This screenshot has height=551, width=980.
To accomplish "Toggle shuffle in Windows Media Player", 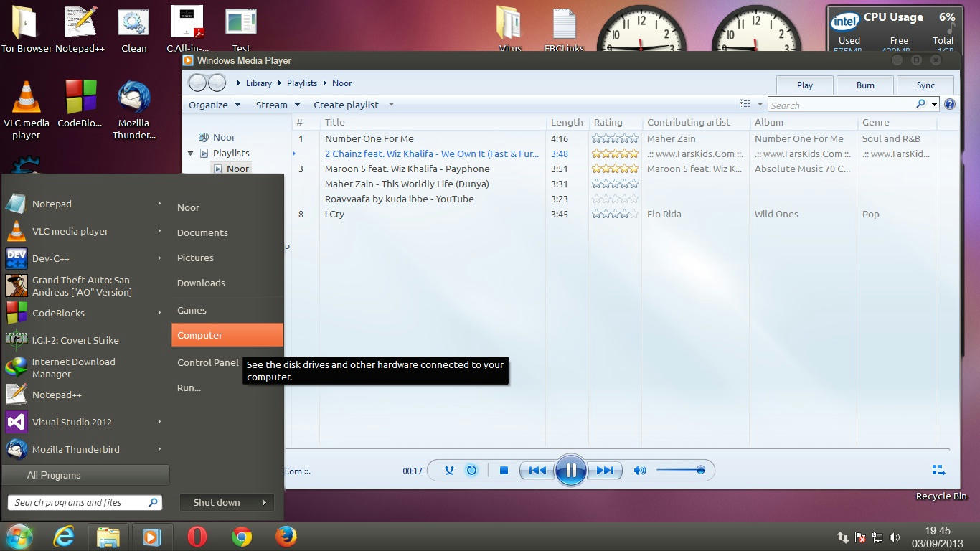I will pos(449,471).
